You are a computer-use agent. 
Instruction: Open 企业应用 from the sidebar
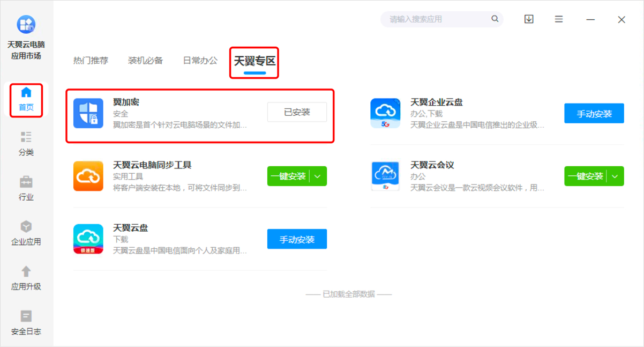26,232
